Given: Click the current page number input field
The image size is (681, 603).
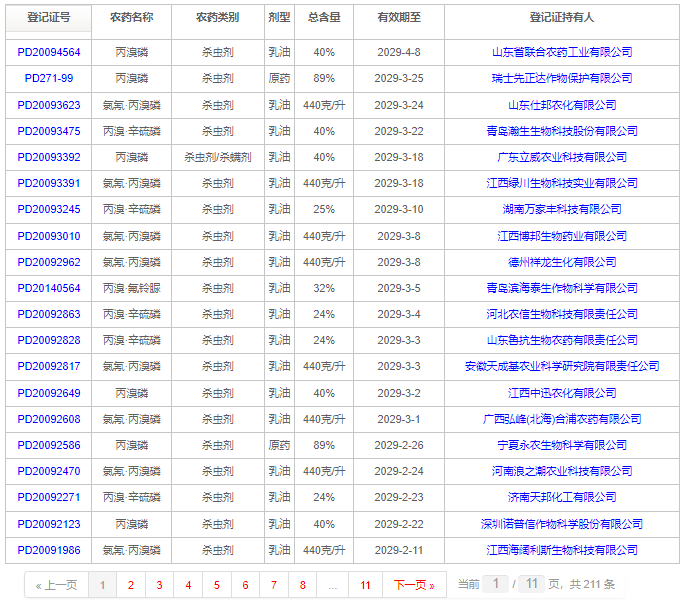Looking at the screenshot, I should (x=496, y=584).
